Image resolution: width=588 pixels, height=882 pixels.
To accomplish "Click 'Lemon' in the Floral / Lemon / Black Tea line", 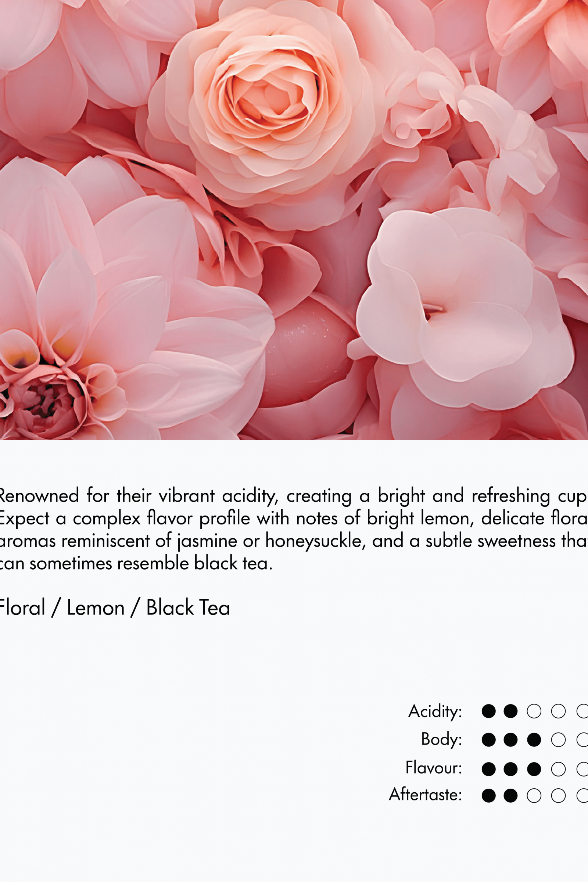I will [x=96, y=608].
